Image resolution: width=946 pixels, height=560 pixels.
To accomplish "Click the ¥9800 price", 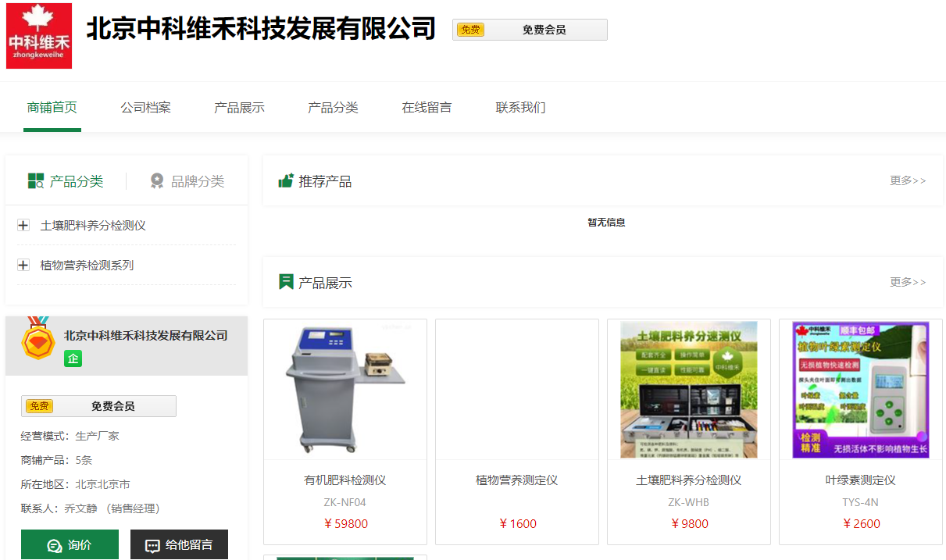I will (689, 524).
